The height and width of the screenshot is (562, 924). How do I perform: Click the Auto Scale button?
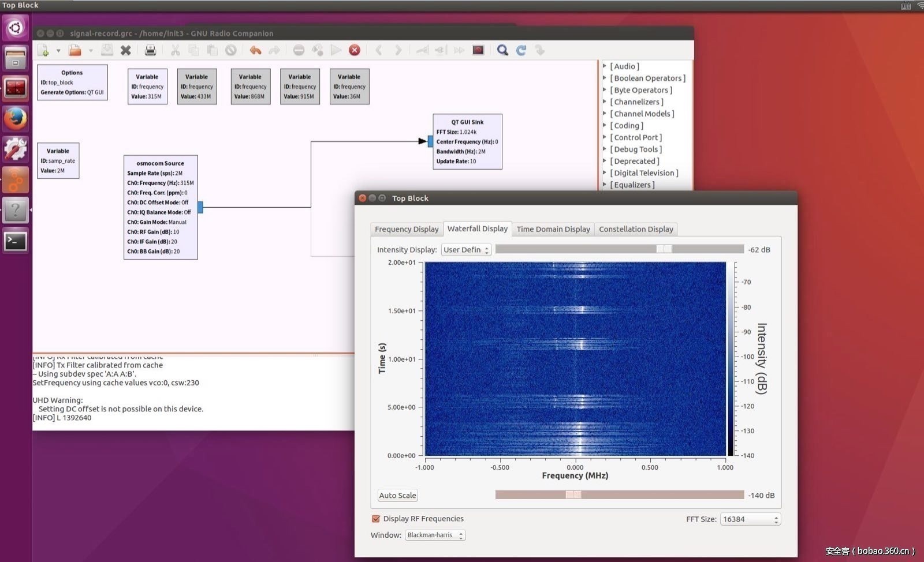click(x=397, y=496)
